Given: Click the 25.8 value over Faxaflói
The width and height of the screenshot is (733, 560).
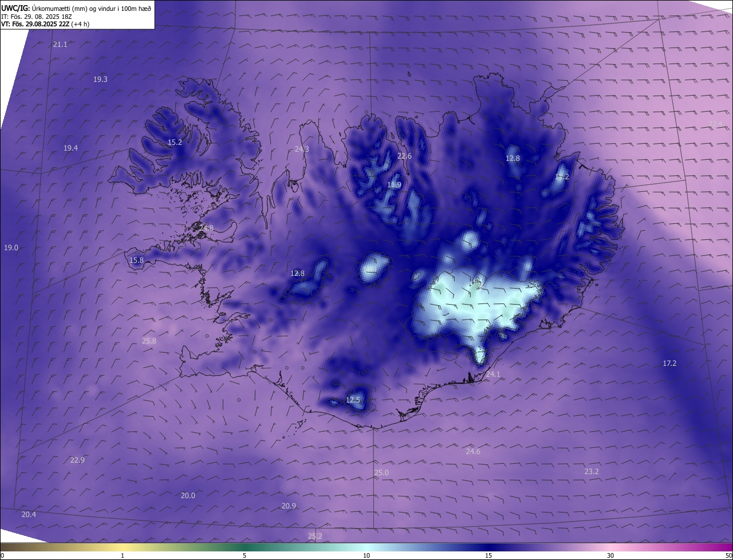Looking at the screenshot, I should [x=149, y=341].
